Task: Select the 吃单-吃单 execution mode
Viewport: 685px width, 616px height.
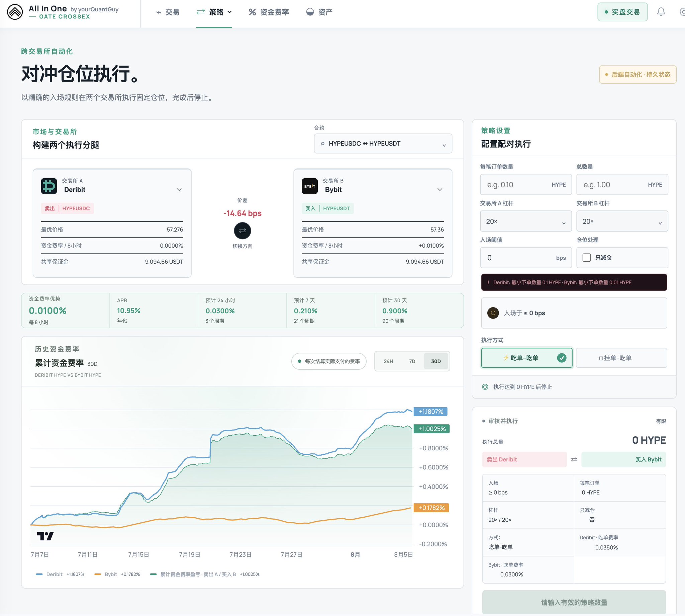Action: pyautogui.click(x=527, y=358)
